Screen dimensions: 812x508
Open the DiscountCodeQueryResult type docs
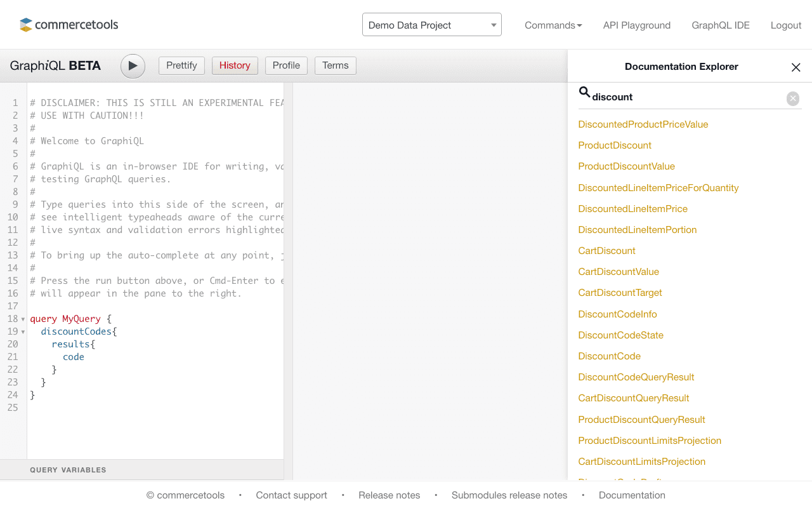coord(636,377)
